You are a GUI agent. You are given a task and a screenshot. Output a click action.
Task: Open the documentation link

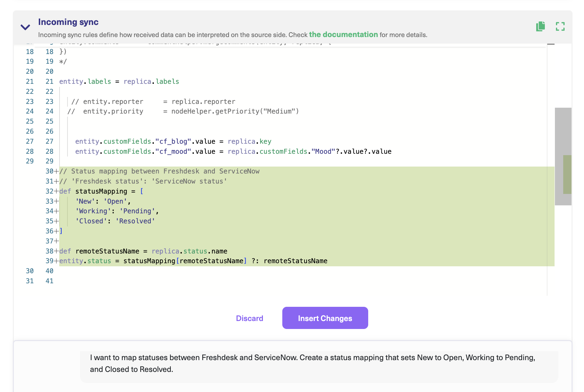[x=343, y=35]
